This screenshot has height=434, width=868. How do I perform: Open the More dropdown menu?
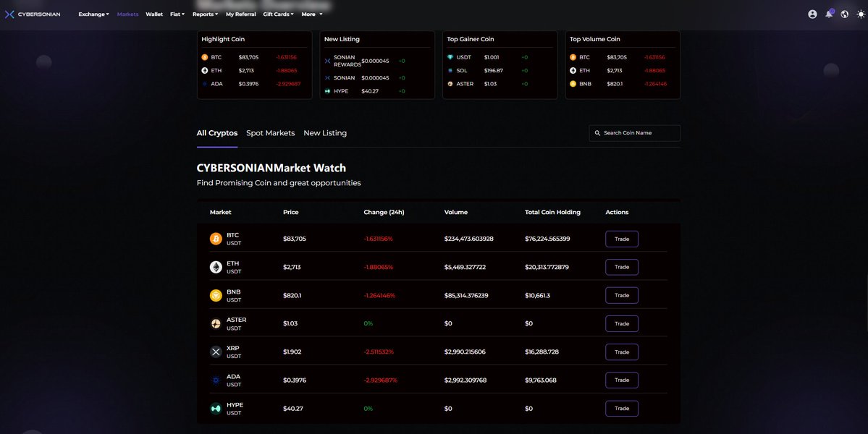[x=310, y=13]
